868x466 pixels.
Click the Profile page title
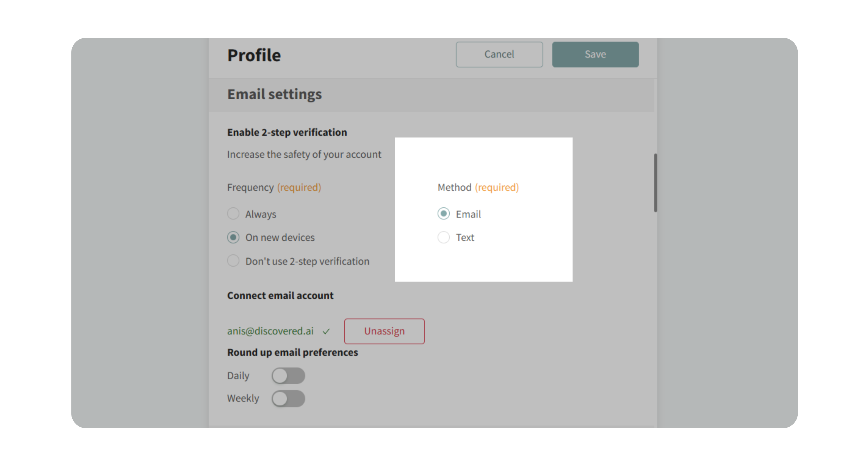click(x=254, y=55)
